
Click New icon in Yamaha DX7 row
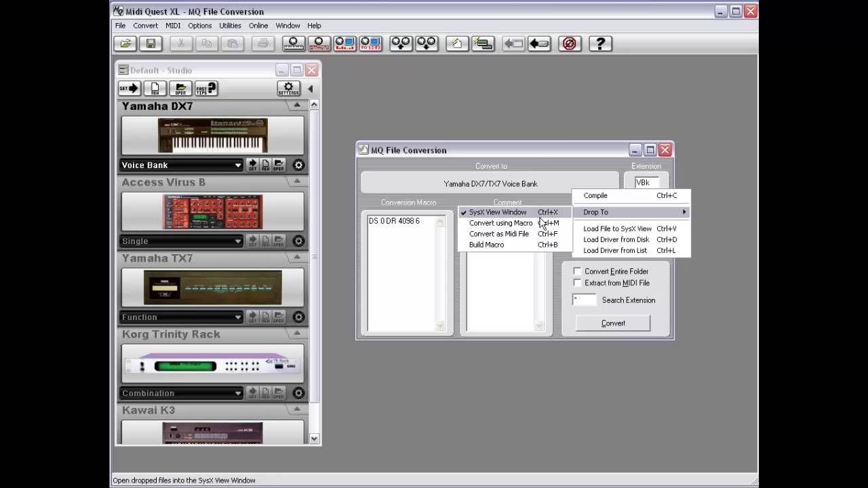(265, 165)
